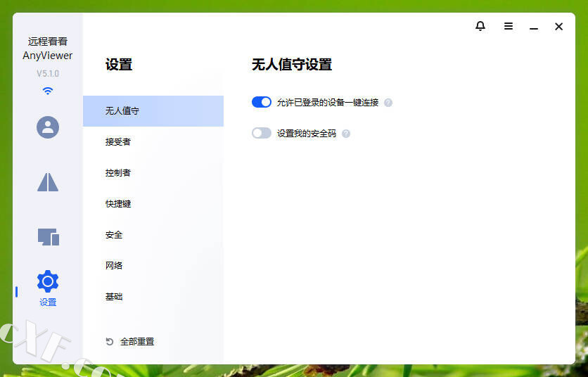Viewport: 588px width, 377px height.
Task: Open the 接受者 settings tab
Action: point(153,142)
